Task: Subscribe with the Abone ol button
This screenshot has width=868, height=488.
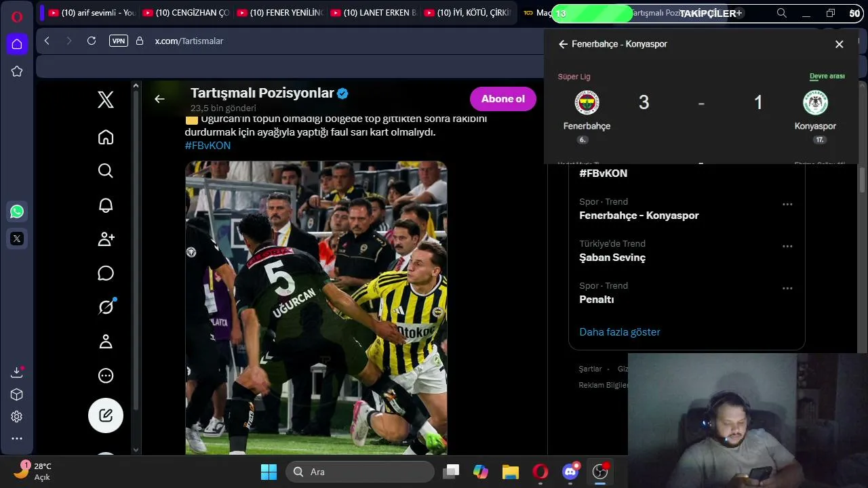Action: (x=503, y=99)
